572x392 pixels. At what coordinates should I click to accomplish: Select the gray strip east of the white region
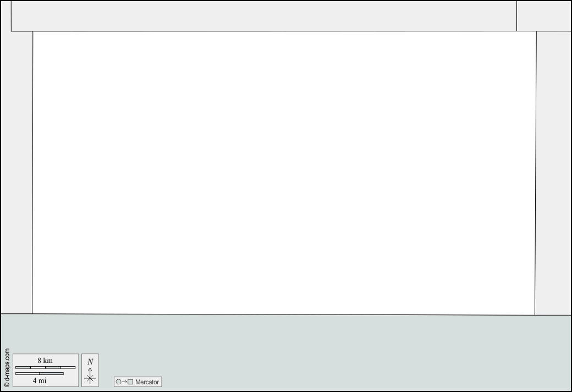(x=553, y=173)
